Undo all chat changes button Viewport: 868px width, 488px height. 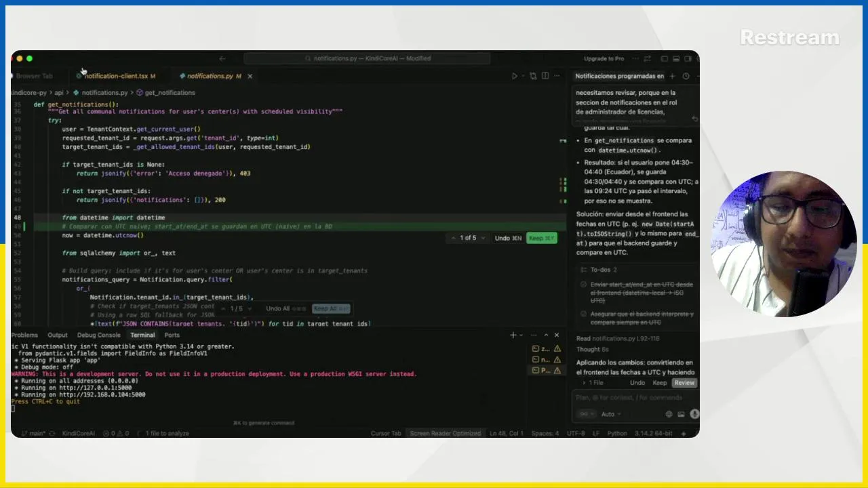coord(637,383)
